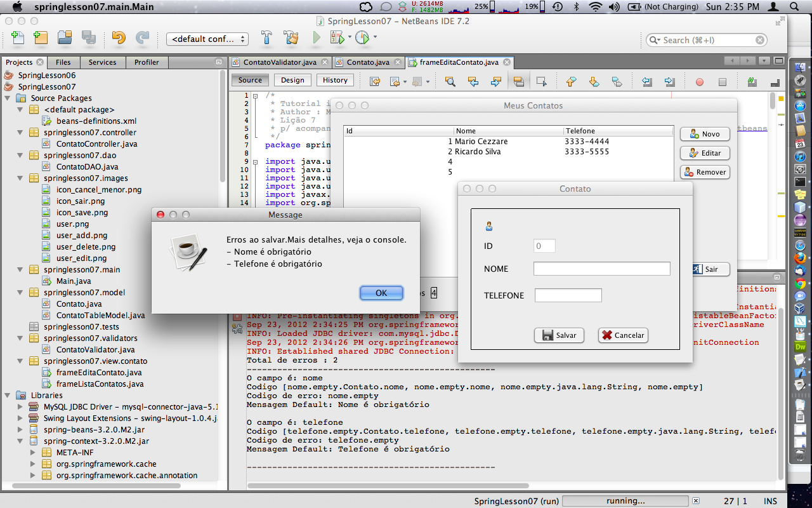
Task: Select the Ricardo Silva table row
Action: [509, 152]
